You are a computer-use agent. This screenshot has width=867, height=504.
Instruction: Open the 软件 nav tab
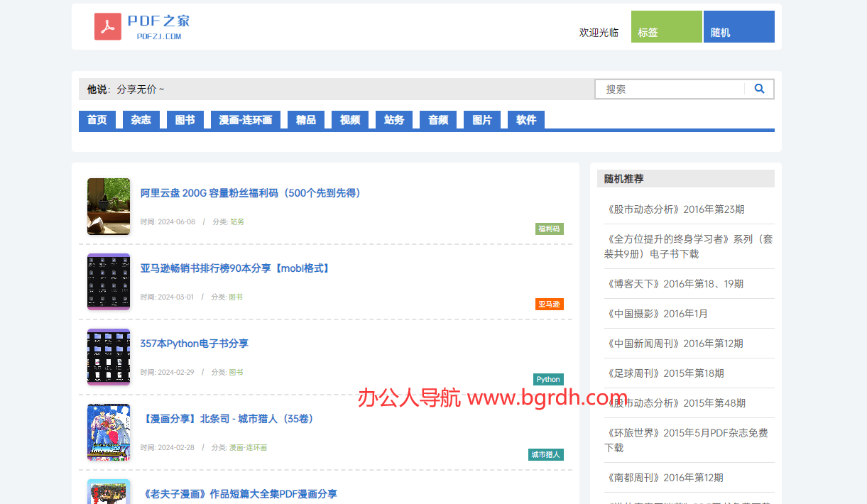click(x=525, y=120)
